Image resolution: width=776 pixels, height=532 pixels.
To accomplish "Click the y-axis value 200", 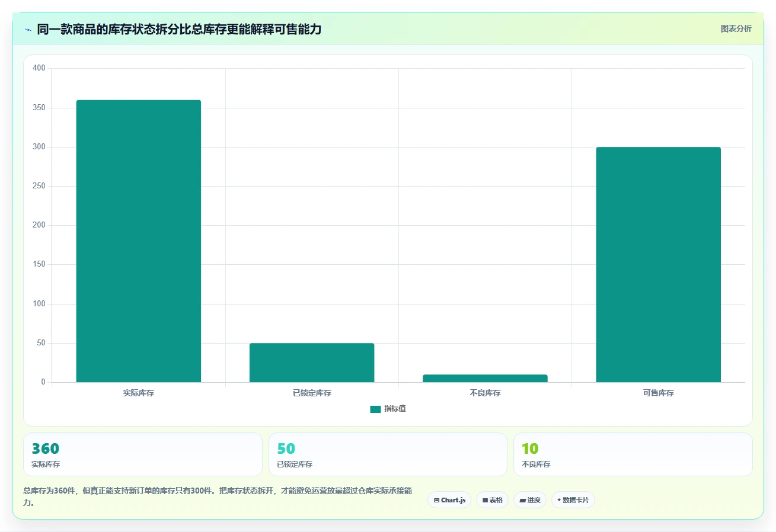I will [39, 225].
